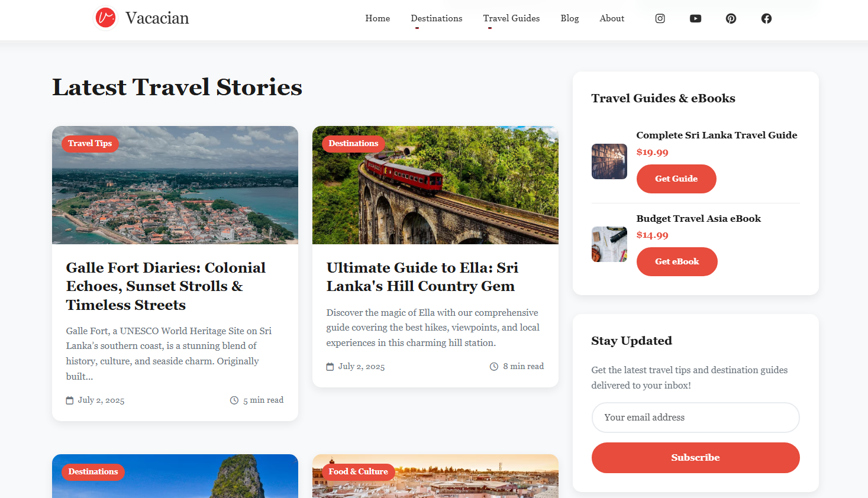This screenshot has width=868, height=498.
Task: Select the Food & Culture category tag
Action: 358,472
